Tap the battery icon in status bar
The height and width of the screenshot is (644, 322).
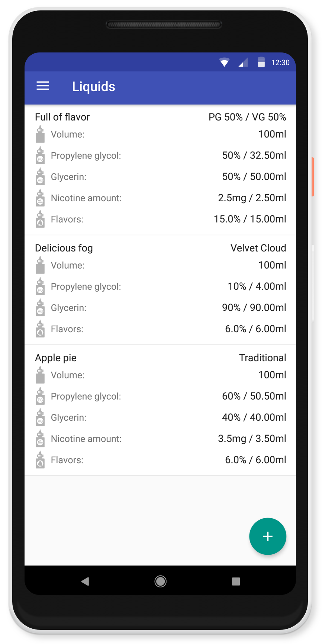tap(261, 62)
